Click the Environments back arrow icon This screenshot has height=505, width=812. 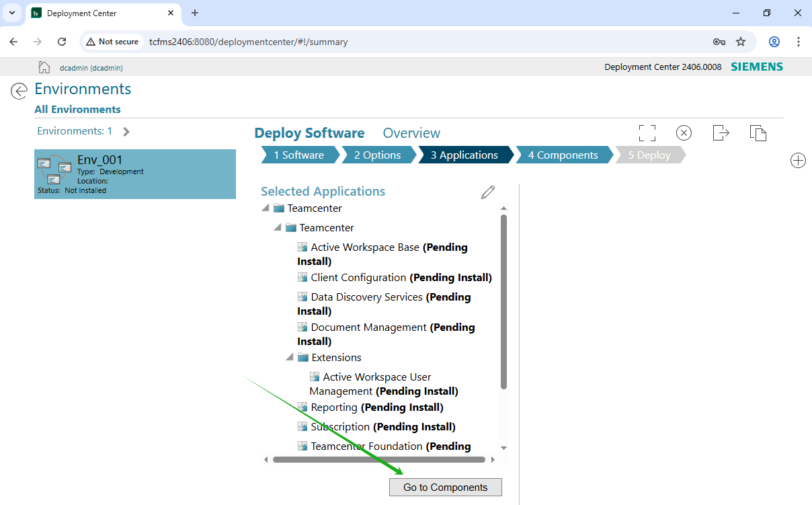click(19, 91)
